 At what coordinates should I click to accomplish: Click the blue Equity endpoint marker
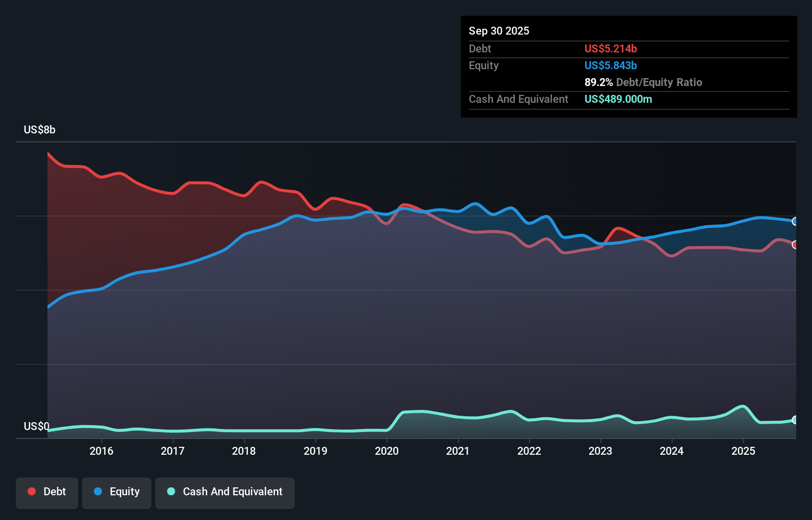795,221
